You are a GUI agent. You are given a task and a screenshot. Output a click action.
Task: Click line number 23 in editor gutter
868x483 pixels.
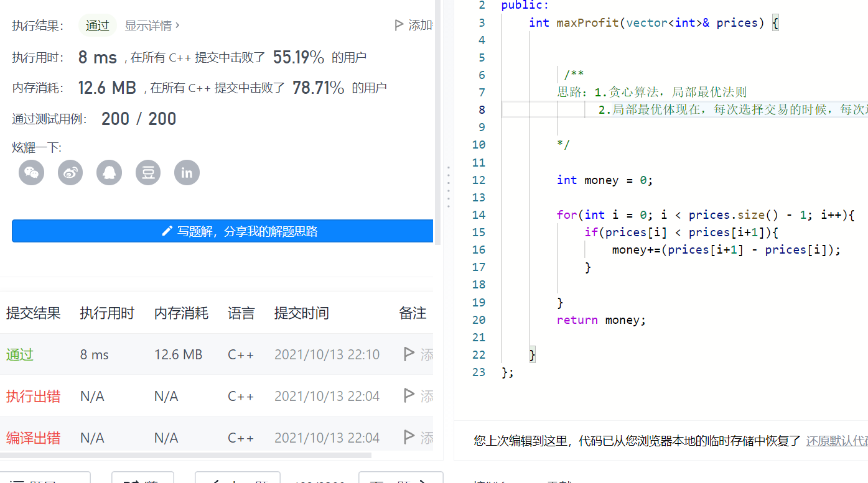pos(478,372)
